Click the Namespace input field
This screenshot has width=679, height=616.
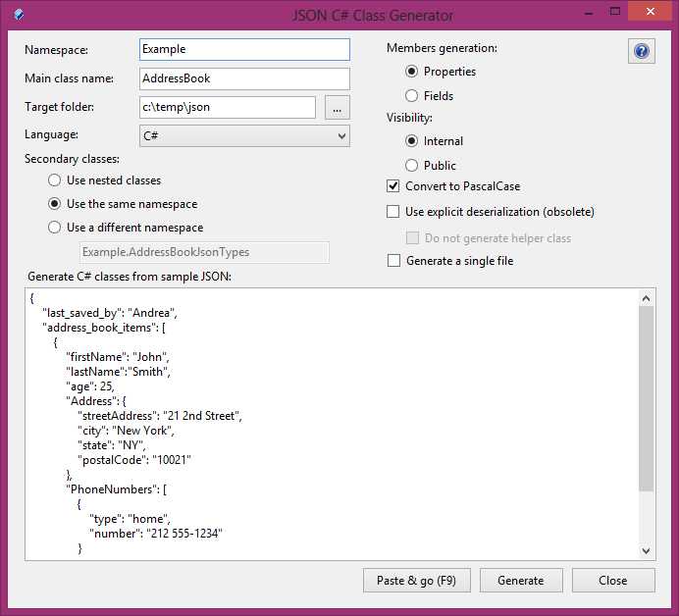[244, 49]
